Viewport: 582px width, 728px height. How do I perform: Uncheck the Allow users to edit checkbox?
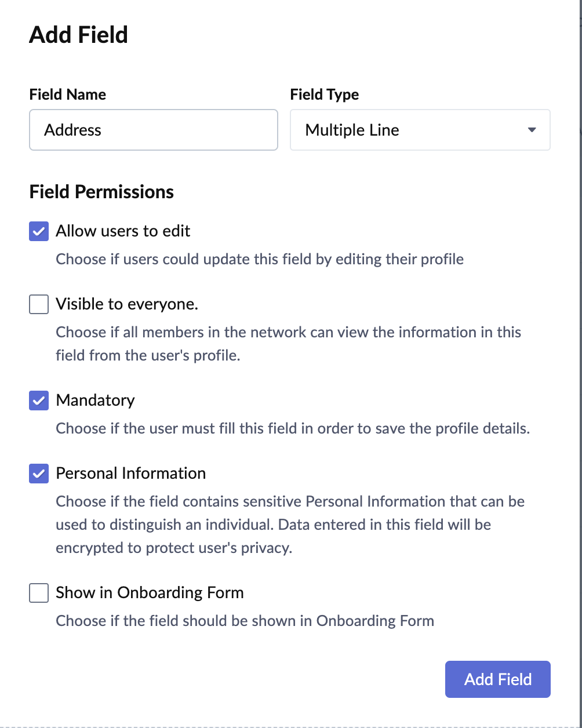pyautogui.click(x=39, y=232)
